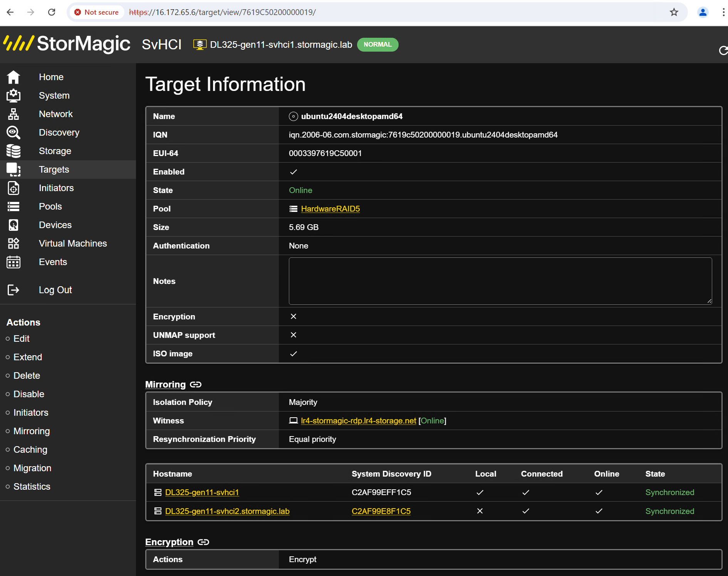The height and width of the screenshot is (576, 728).
Task: Open the lr4-stormagic-rdp.lr4-storage.net witness link
Action: pyautogui.click(x=359, y=421)
